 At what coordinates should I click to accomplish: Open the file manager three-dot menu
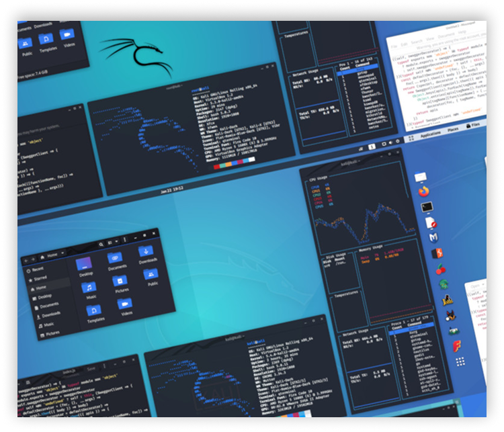(125, 239)
